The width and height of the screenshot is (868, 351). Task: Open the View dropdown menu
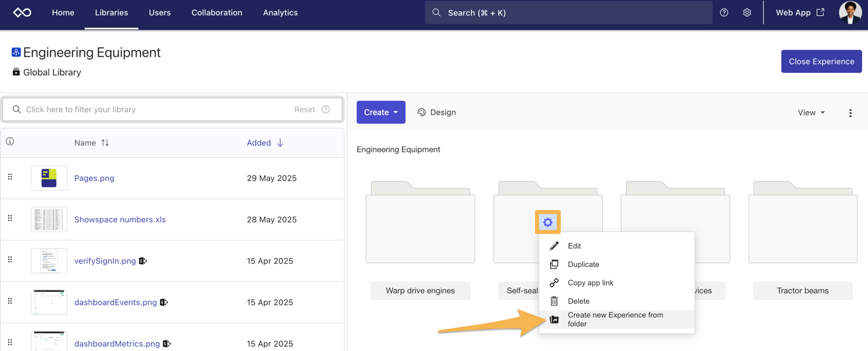[x=811, y=113]
